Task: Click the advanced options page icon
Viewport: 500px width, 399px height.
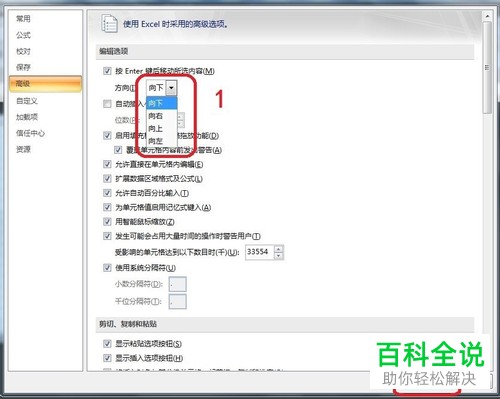Action: pos(109,24)
